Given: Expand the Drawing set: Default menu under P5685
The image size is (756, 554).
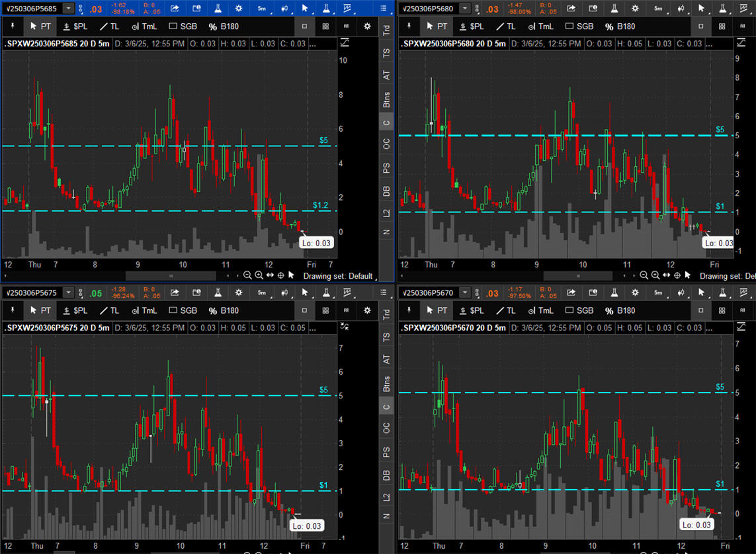Looking at the screenshot, I should [338, 275].
